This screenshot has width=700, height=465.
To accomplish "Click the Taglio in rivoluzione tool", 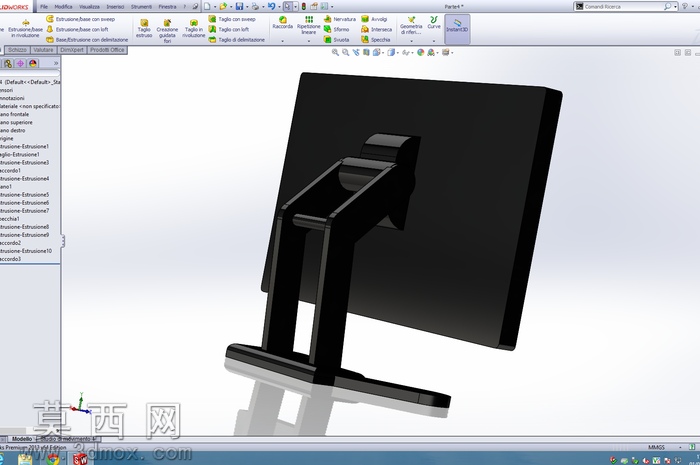I will (193, 29).
